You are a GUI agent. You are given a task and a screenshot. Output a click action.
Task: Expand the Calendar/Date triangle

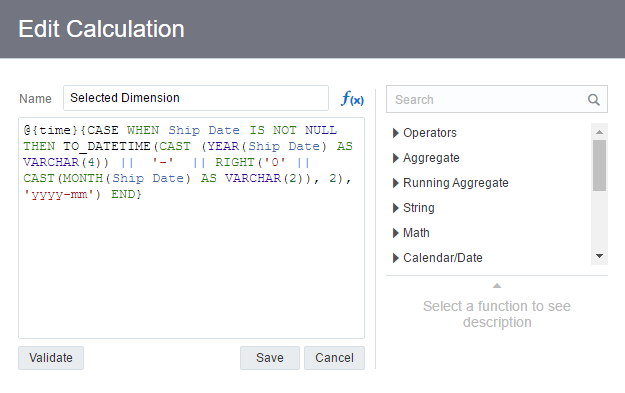[x=395, y=258]
